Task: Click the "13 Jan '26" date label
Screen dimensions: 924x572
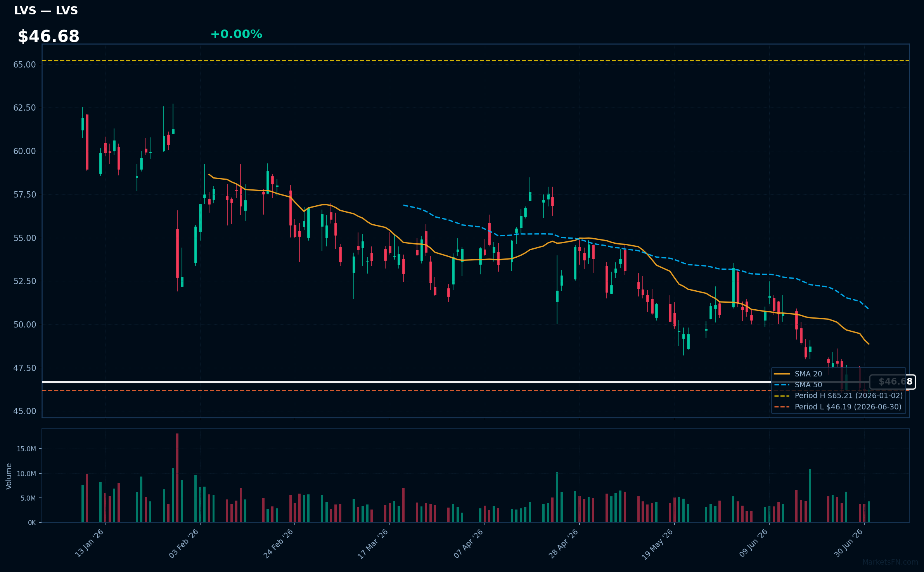Action: [89, 543]
